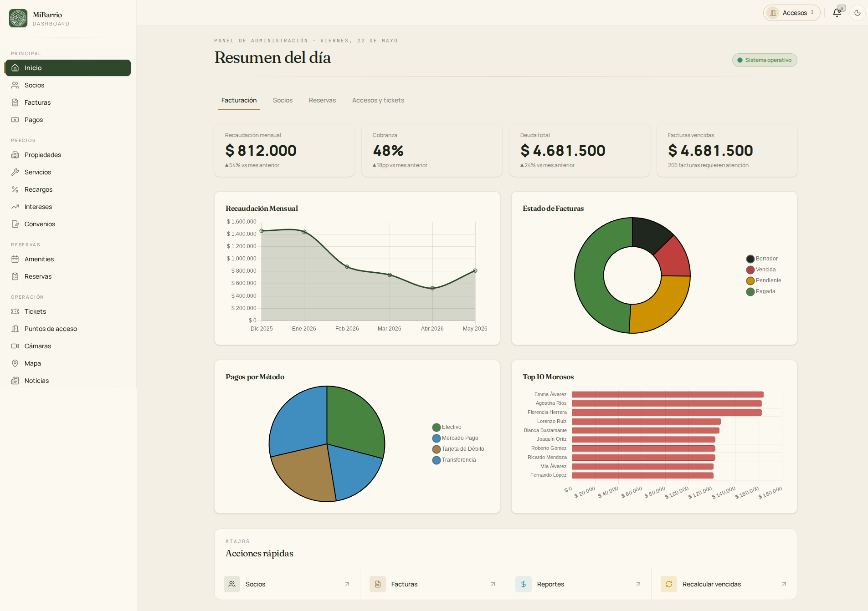Image resolution: width=868 pixels, height=611 pixels.
Task: Click the Facturas document icon in sidebar
Action: tap(15, 102)
